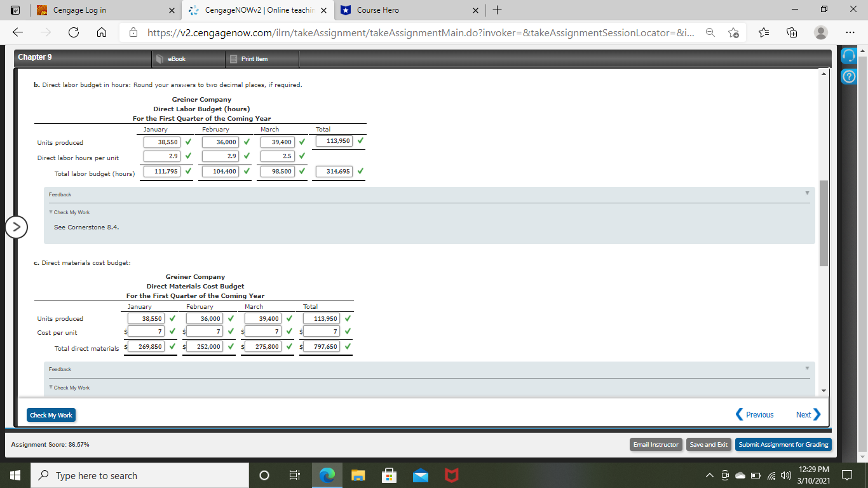The image size is (868, 488).
Task: Click the headset support icon
Action: [849, 57]
